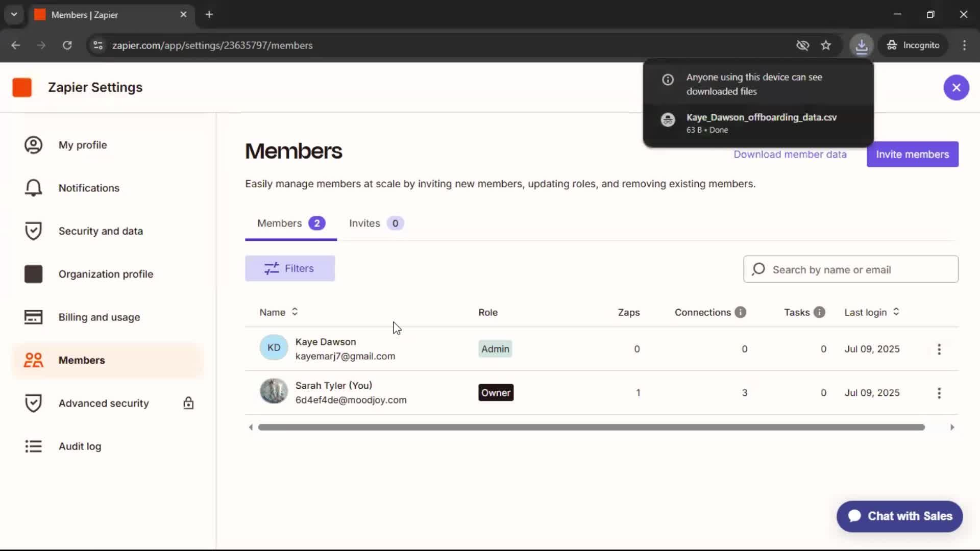Viewport: 980px width, 551px height.
Task: Close the Members | Zapier tab
Action: click(183, 14)
